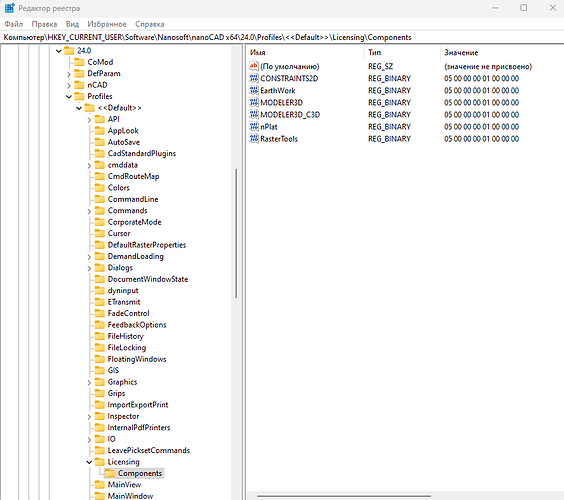Expand the DefParam folder node
This screenshot has height=500, width=564.
[x=69, y=74]
